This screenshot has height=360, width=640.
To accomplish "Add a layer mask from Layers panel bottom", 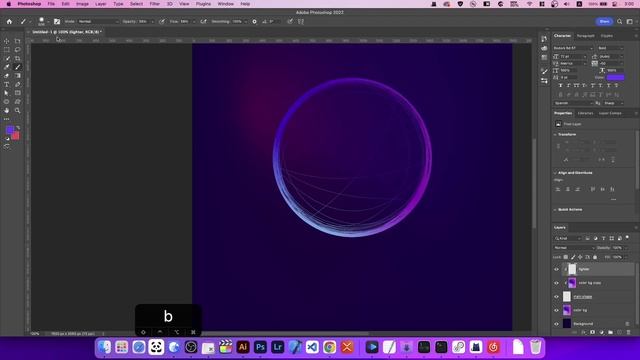I will point(593,332).
